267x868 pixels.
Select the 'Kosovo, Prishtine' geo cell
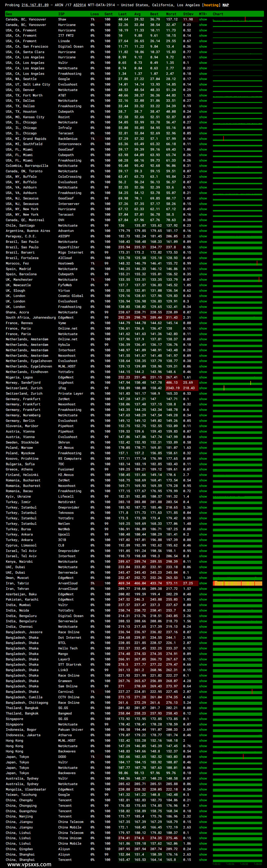[x=22, y=459]
